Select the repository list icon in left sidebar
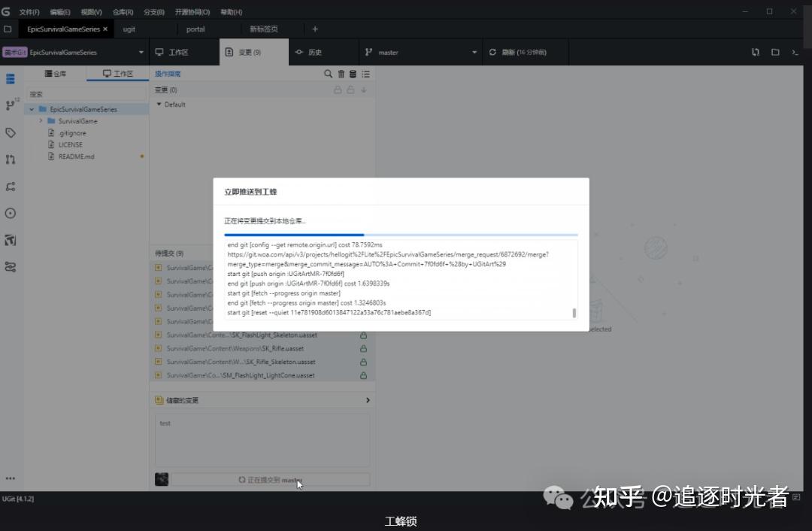 click(10, 78)
